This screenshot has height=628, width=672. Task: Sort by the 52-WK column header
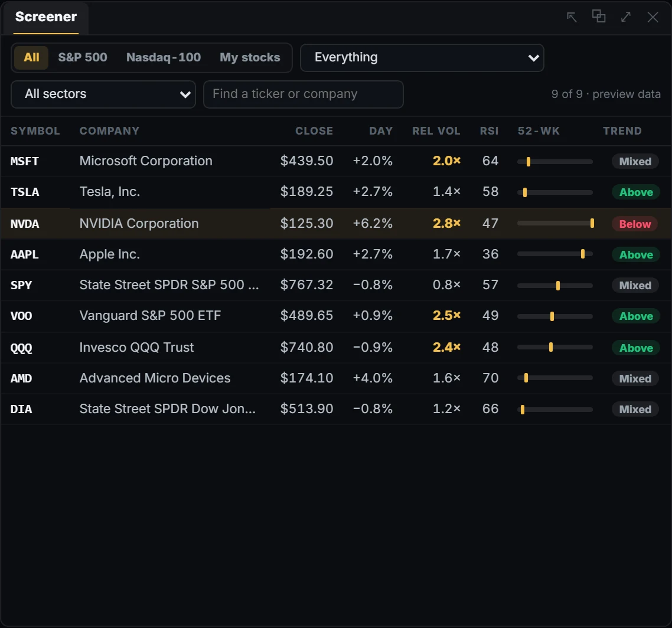coord(539,131)
